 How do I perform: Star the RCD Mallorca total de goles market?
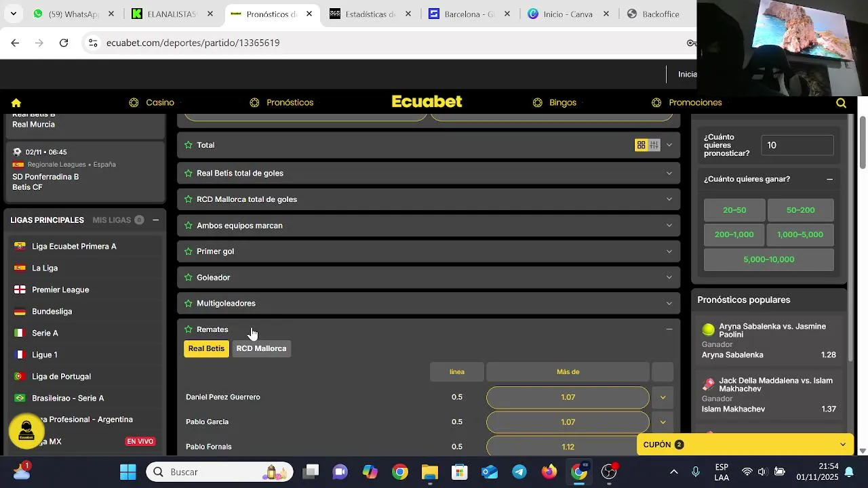(x=189, y=199)
